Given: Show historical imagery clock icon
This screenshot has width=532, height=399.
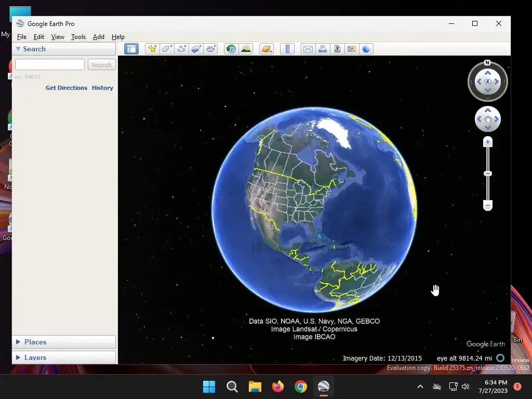Looking at the screenshot, I should 231,49.
